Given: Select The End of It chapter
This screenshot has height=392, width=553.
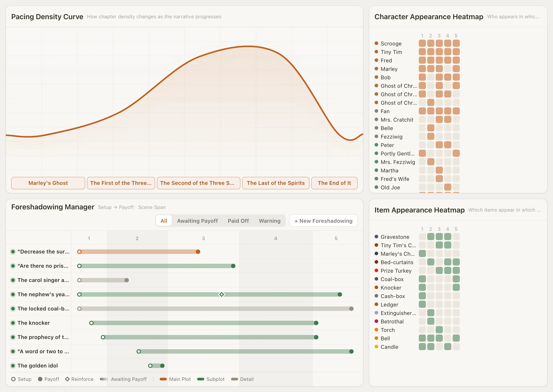Looking at the screenshot, I should [334, 183].
